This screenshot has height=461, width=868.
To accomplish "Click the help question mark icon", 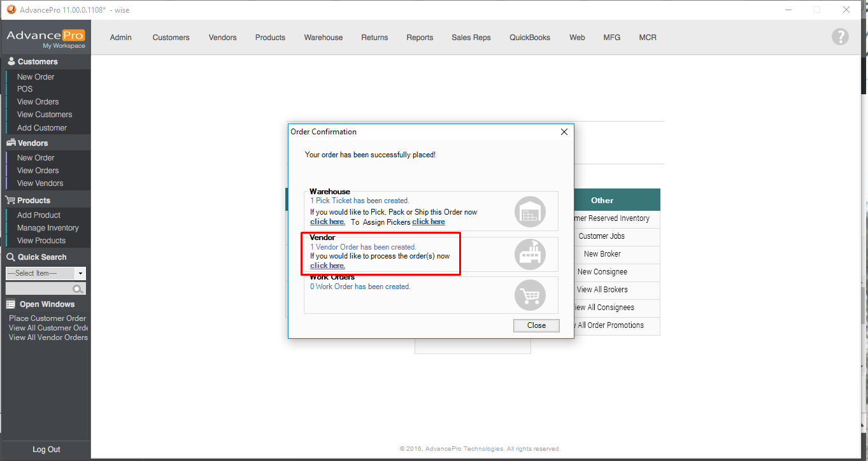I will point(840,37).
